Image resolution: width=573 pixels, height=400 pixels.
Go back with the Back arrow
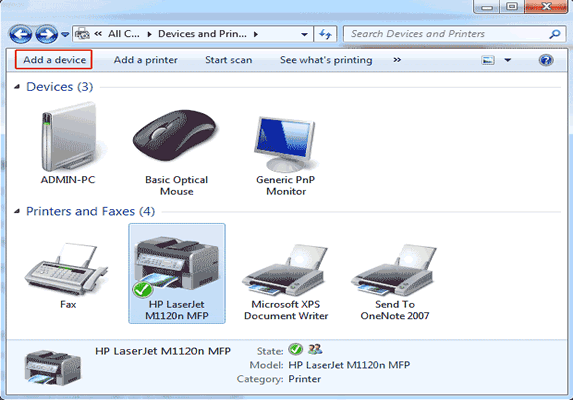click(x=20, y=34)
